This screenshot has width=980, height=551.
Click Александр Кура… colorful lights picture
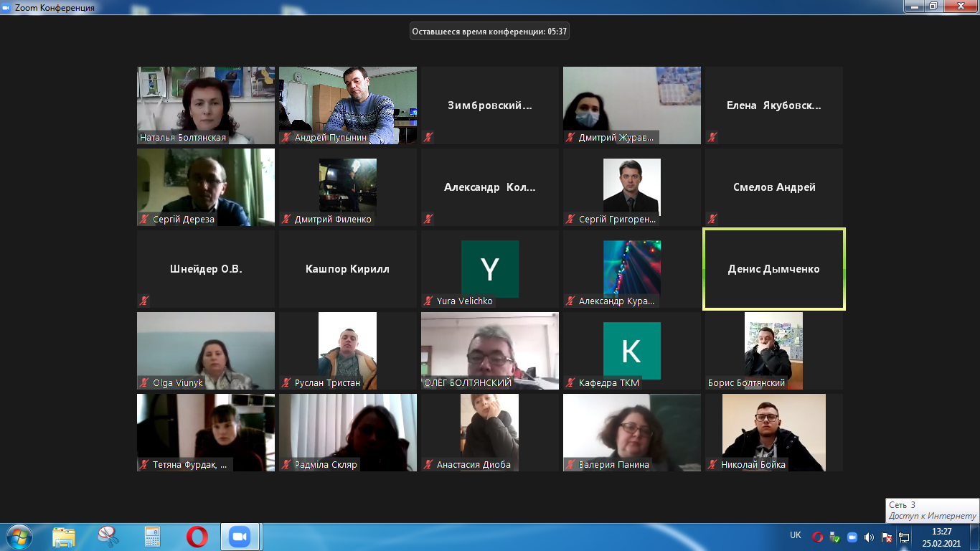click(x=632, y=269)
